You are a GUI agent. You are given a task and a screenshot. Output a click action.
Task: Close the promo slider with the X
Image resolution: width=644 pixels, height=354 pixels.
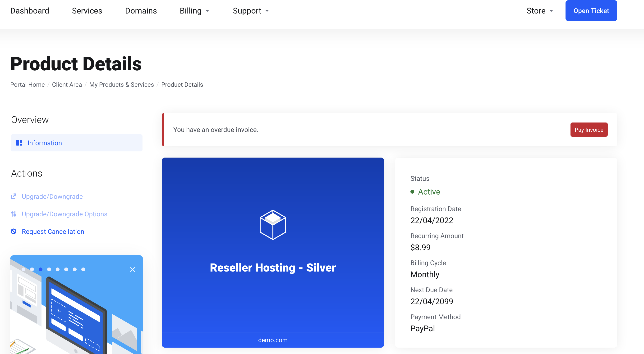(133, 269)
